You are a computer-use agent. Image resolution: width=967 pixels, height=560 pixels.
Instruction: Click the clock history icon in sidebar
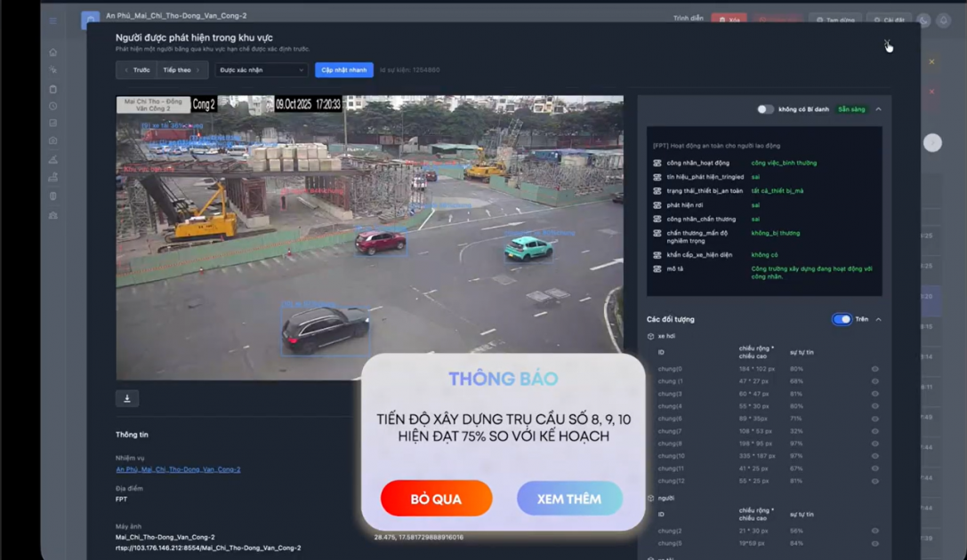click(x=53, y=106)
